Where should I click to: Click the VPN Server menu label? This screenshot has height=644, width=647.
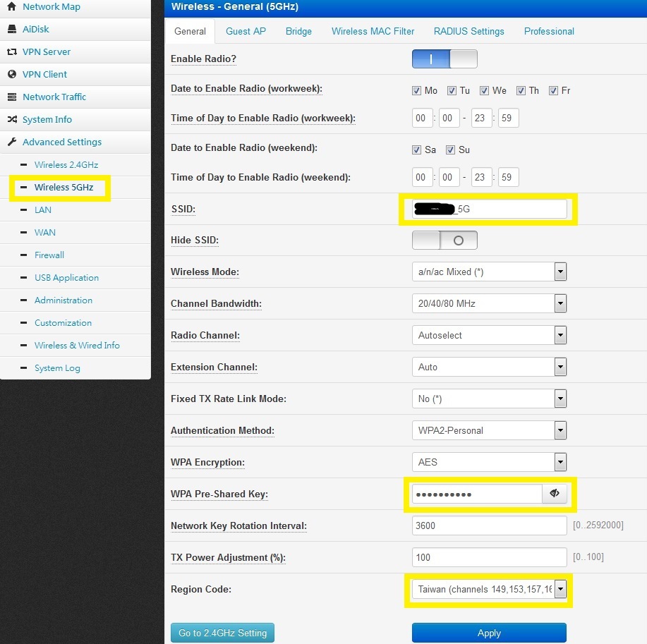(x=47, y=52)
